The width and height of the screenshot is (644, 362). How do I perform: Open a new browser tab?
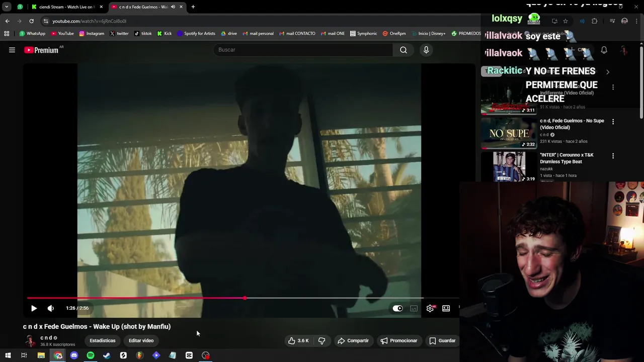click(x=193, y=7)
